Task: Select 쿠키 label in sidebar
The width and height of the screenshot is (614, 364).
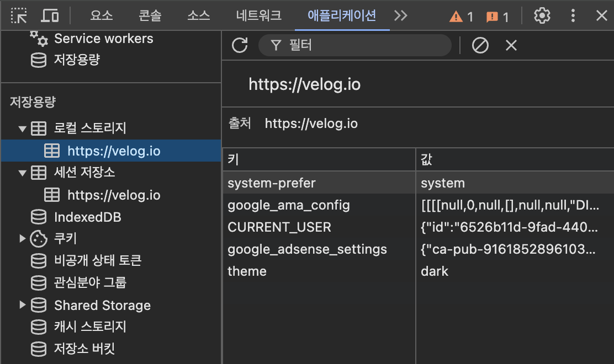Action: click(65, 238)
